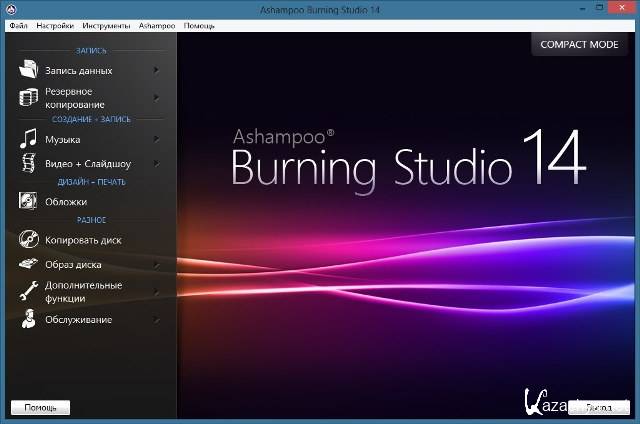This screenshot has width=640, height=424.
Task: Open the Файл menu
Action: click(17, 24)
